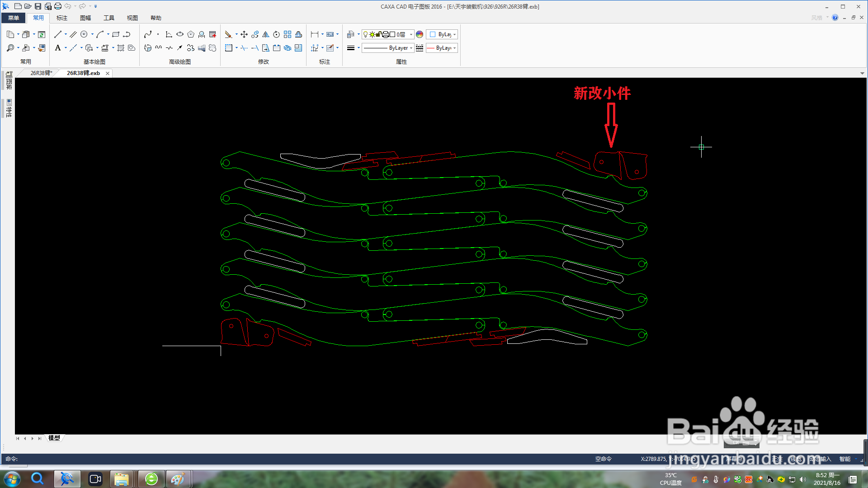Viewport: 868px width, 488px height.
Task: Toggle 动态输入 dynamic input
Action: [x=821, y=459]
